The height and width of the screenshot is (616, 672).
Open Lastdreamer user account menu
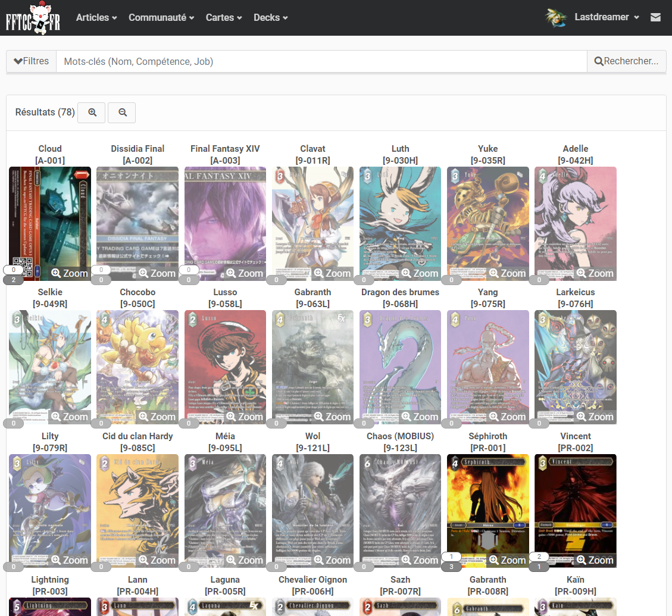(607, 17)
